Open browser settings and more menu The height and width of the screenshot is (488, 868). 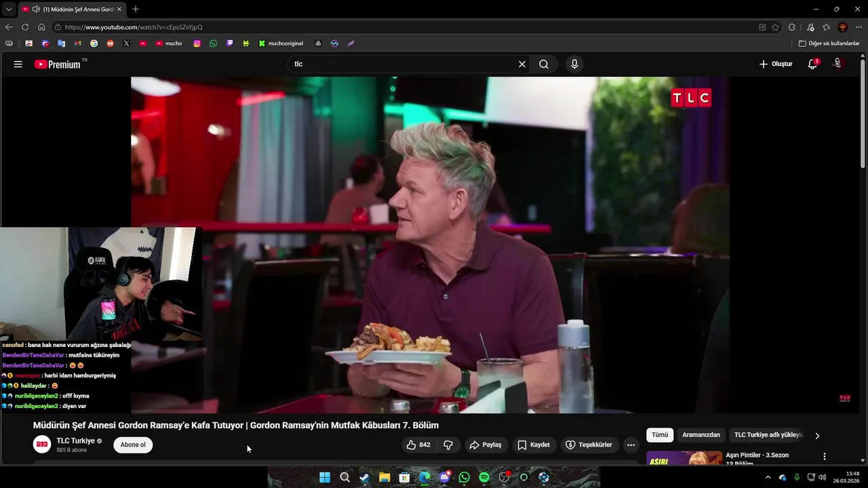coord(859,27)
